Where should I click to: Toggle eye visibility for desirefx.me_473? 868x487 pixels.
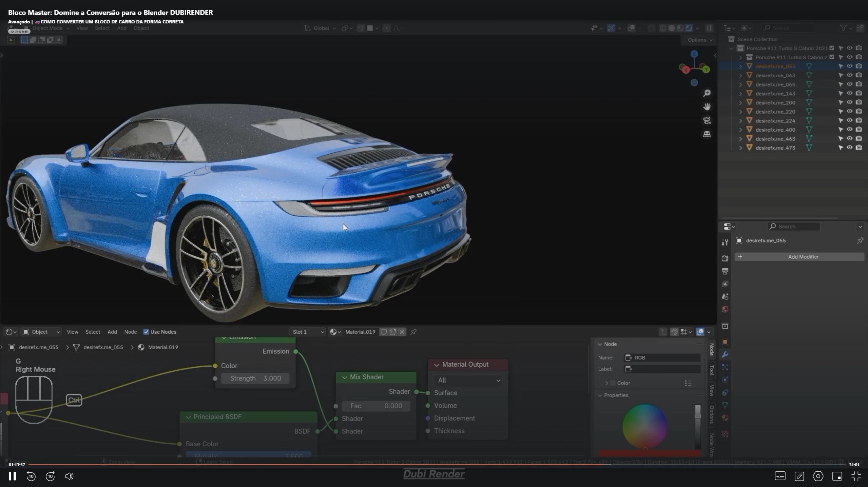(x=849, y=148)
